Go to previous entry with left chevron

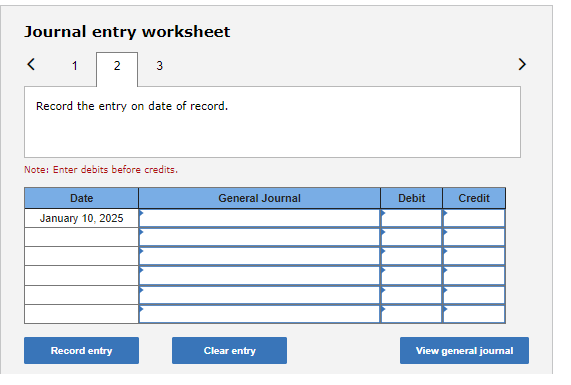point(31,64)
